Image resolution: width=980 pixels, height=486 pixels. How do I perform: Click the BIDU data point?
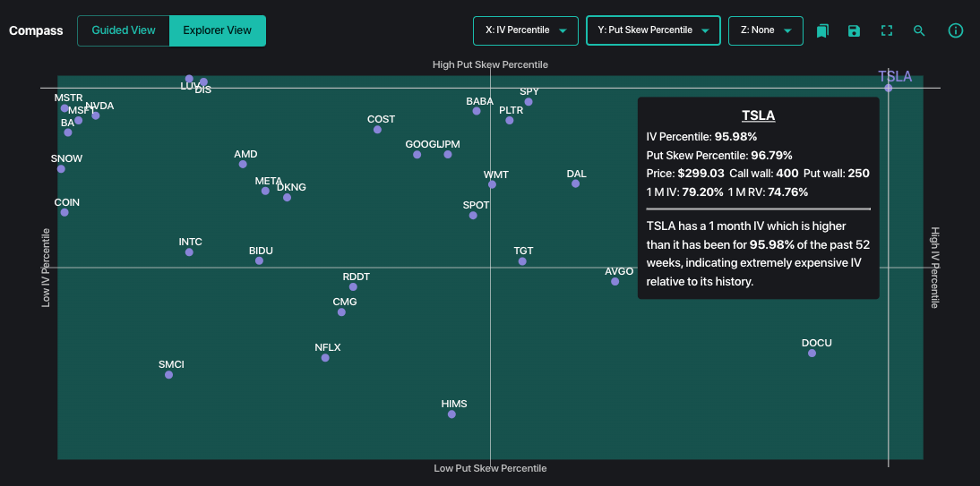(260, 261)
